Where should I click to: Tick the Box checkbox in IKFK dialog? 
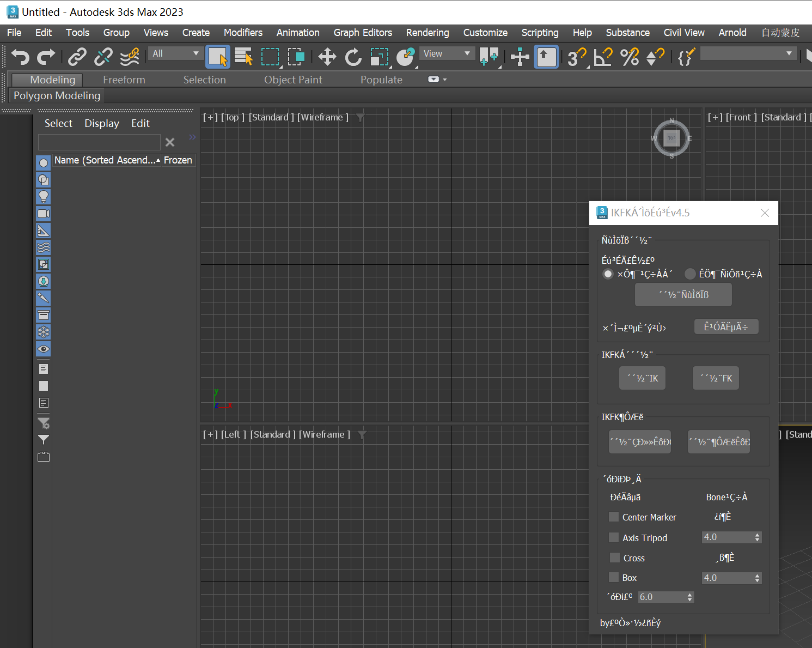coord(614,578)
